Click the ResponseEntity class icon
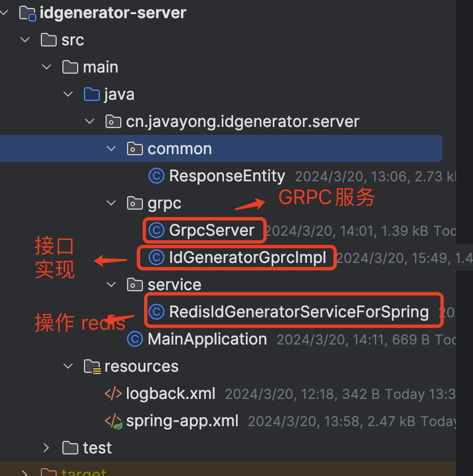This screenshot has height=476, width=473. point(156,176)
